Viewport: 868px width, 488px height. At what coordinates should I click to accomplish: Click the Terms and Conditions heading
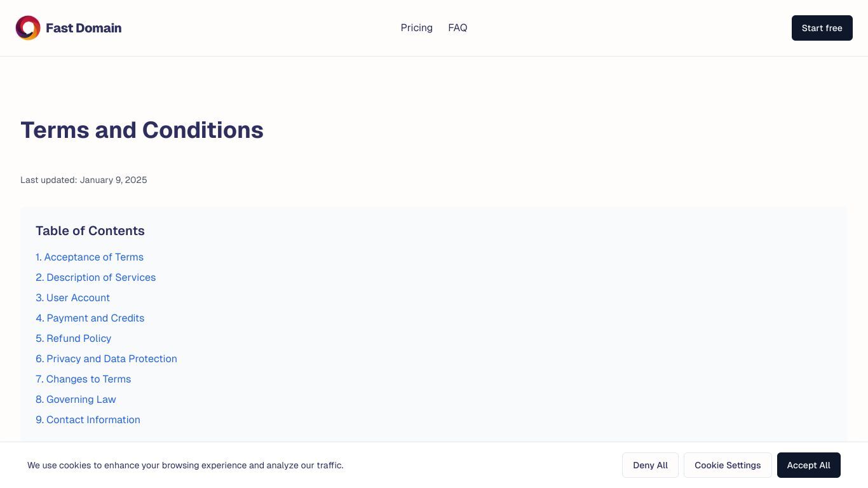142,130
